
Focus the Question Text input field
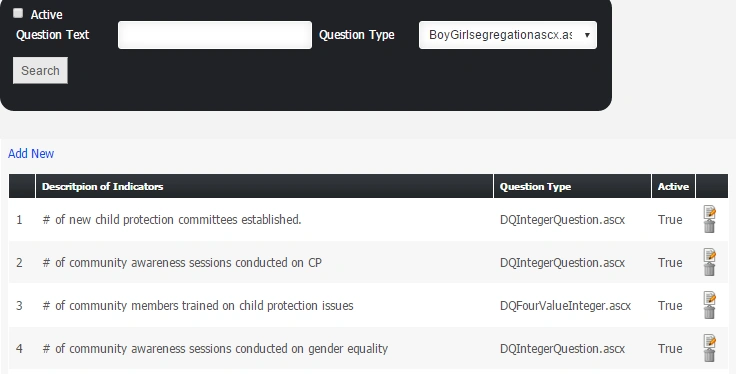click(215, 35)
